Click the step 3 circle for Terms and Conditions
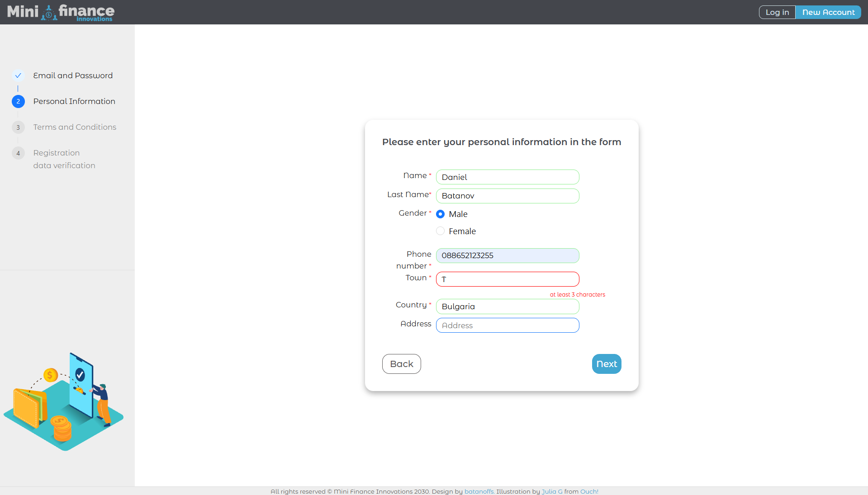The width and height of the screenshot is (868, 495). point(18,127)
